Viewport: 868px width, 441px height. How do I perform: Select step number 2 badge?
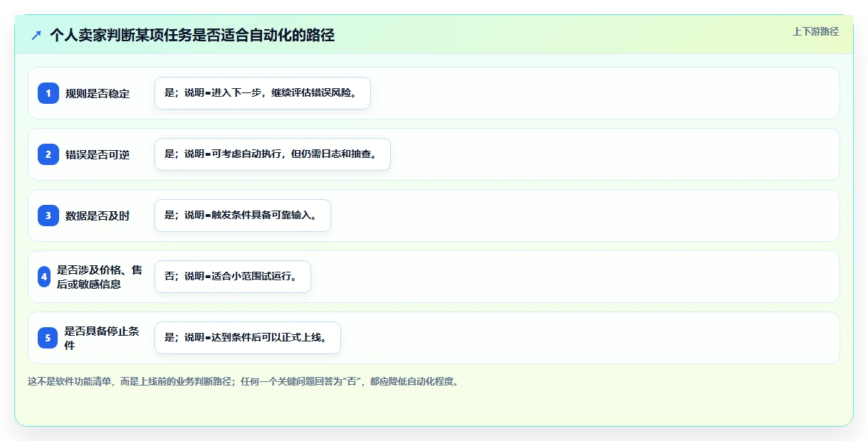[48, 154]
